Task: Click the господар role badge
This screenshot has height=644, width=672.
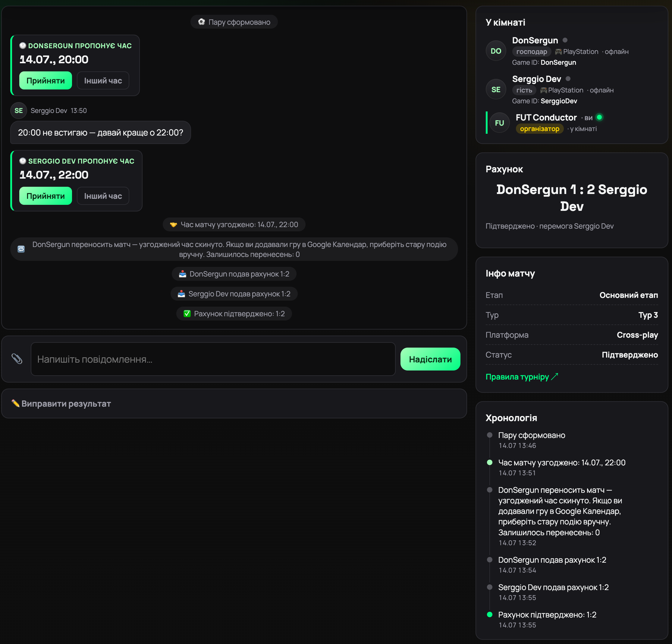Action: 532,52
